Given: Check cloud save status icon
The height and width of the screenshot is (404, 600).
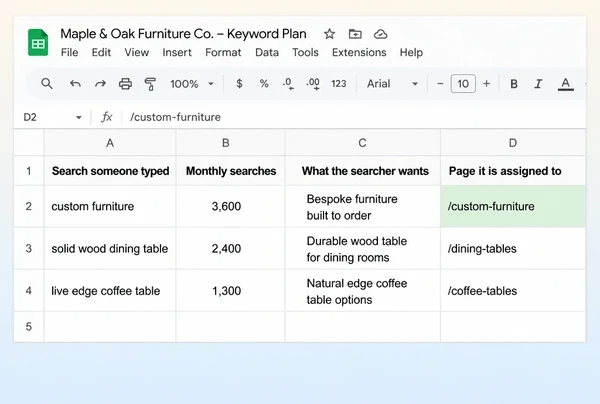Looking at the screenshot, I should (380, 34).
